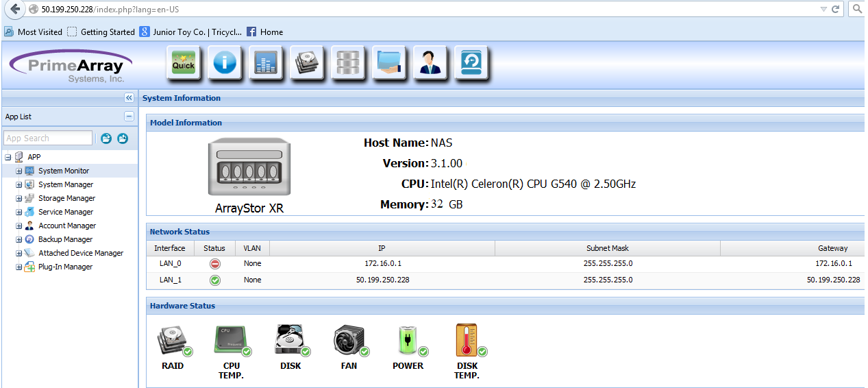Viewport: 868px width, 388px height.
Task: Expand the Backup Manager tree node
Action: [x=19, y=239]
